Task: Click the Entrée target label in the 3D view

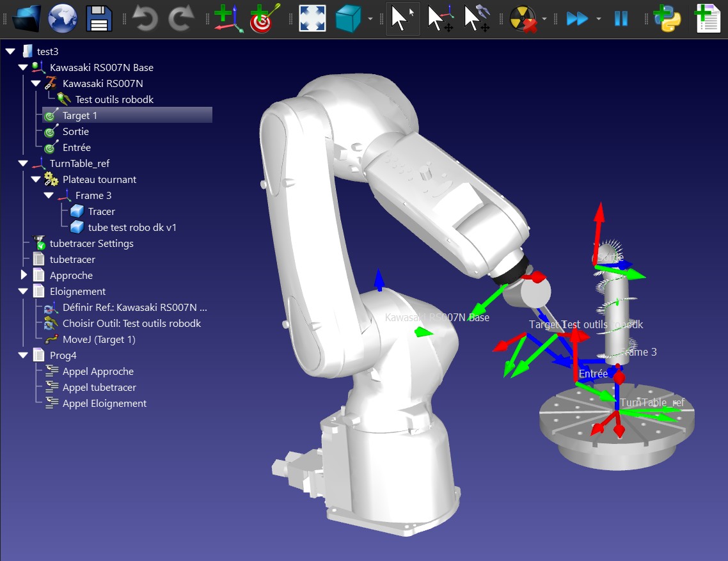Action: [x=593, y=374]
